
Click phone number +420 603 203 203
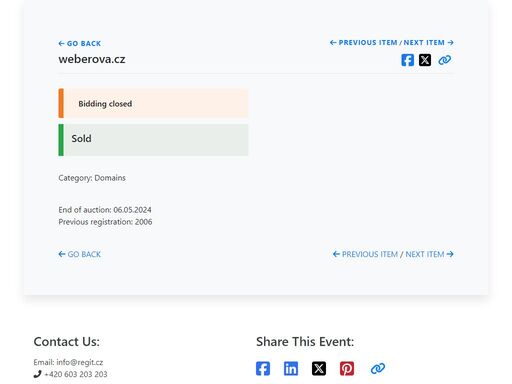(x=76, y=374)
